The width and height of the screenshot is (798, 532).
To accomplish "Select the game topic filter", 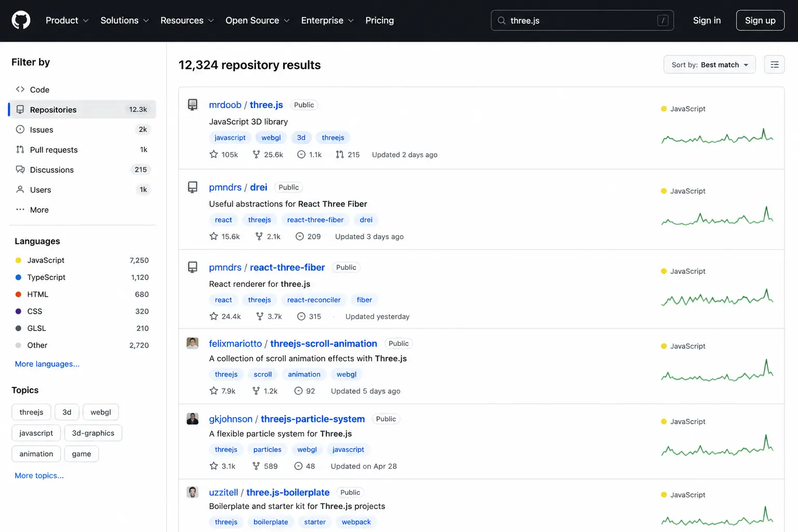I will [82, 454].
